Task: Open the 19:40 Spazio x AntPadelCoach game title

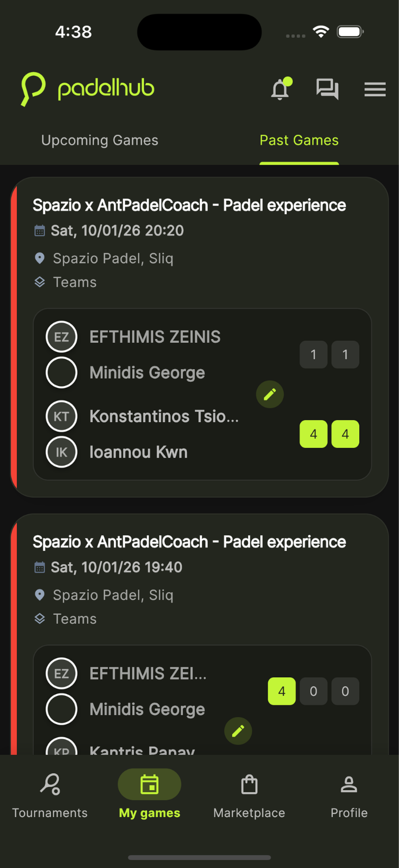Action: 189,542
